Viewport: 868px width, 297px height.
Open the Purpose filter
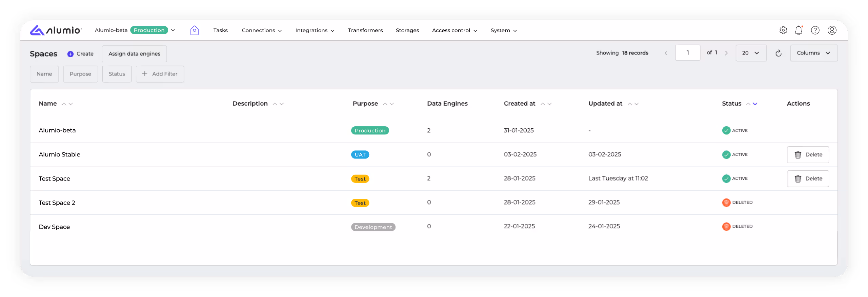[x=80, y=74]
